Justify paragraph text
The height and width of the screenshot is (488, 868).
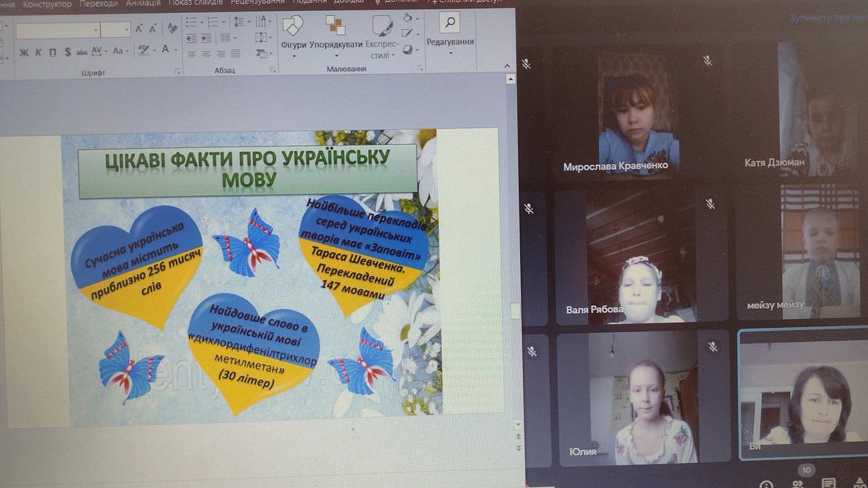(x=235, y=54)
